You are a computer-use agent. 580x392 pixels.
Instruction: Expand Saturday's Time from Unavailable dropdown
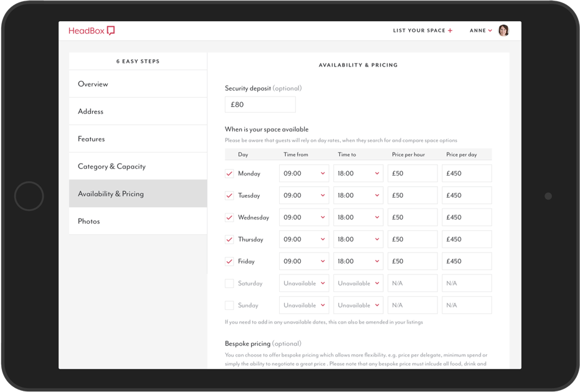(304, 284)
